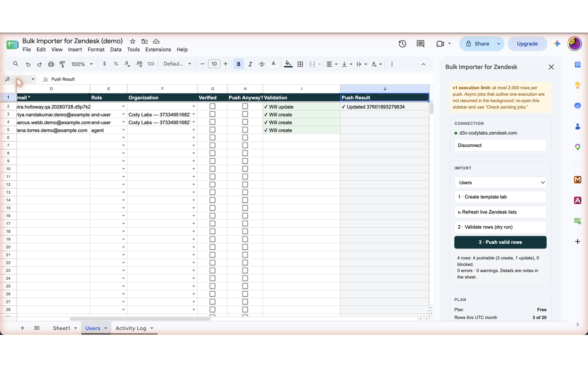Open the Gemini sparkle icon

(x=557, y=44)
